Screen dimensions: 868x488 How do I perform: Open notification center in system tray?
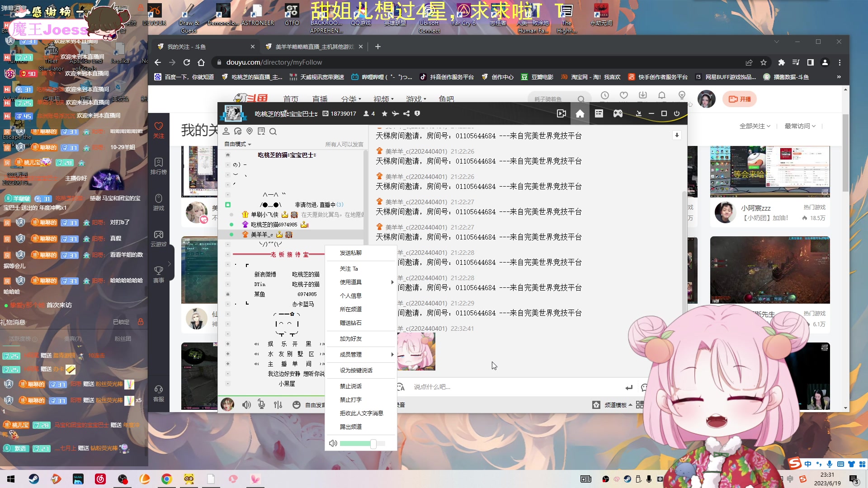(x=854, y=479)
